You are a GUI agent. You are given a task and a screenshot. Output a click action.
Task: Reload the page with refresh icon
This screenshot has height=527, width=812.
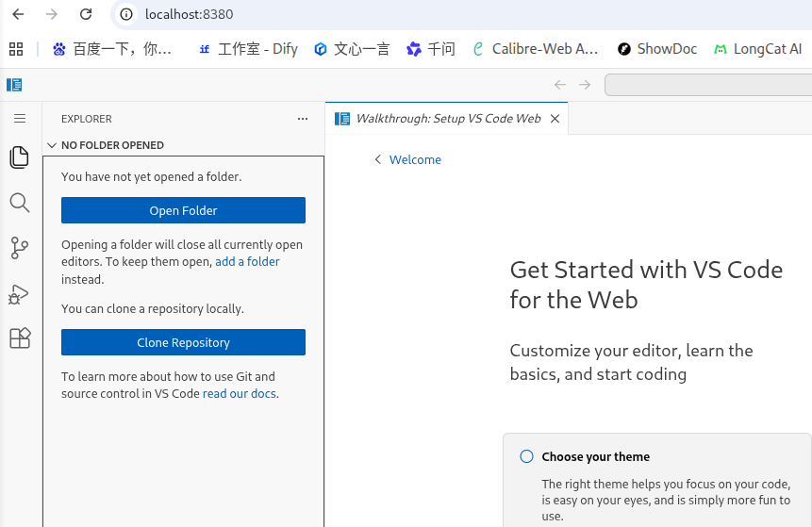pos(86,14)
